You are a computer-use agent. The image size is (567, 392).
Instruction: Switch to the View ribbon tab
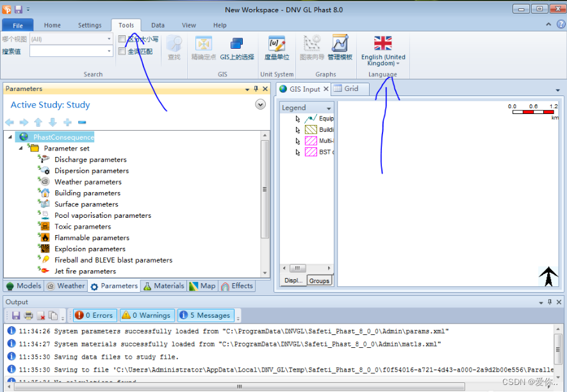(x=189, y=25)
